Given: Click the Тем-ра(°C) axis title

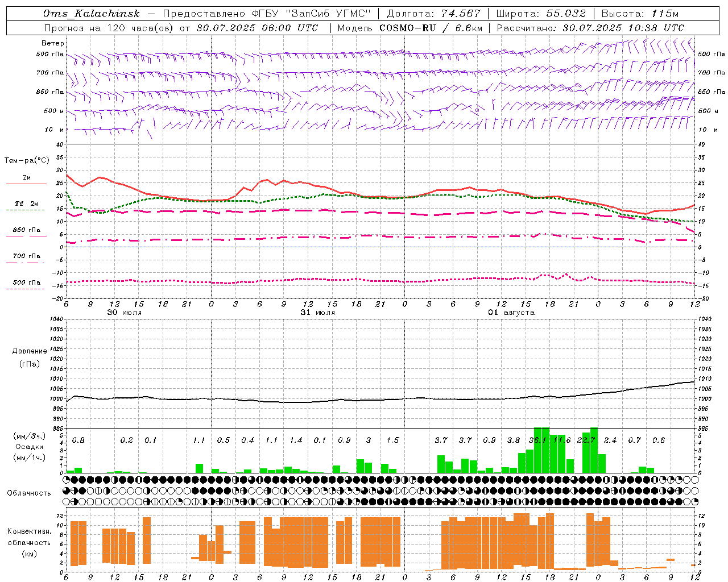Looking at the screenshot, I should pyautogui.click(x=27, y=161).
